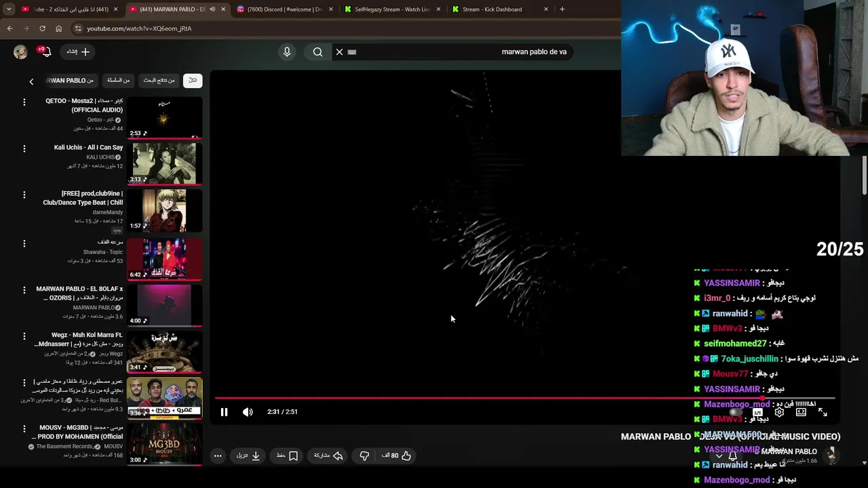Toggle subtitles in the video player
This screenshot has width=868, height=488.
757,411
